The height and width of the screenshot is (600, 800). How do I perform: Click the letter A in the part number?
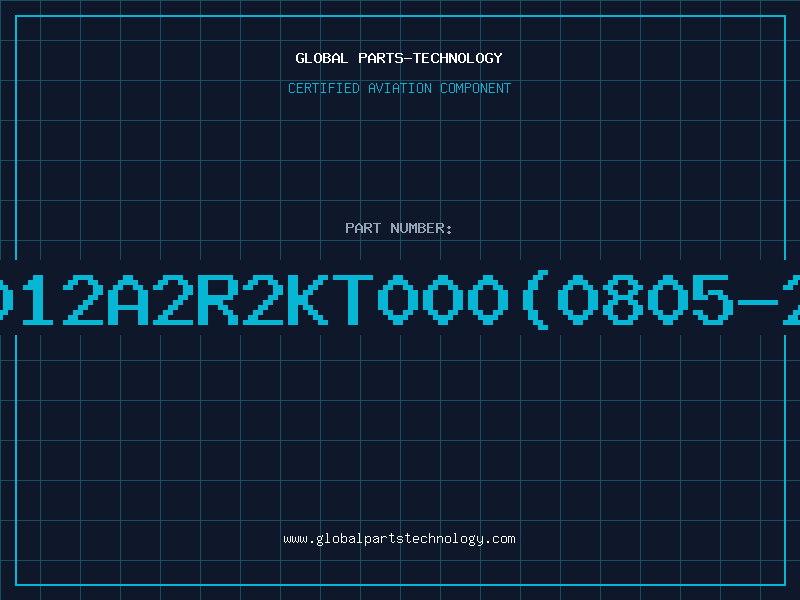pyautogui.click(x=128, y=300)
